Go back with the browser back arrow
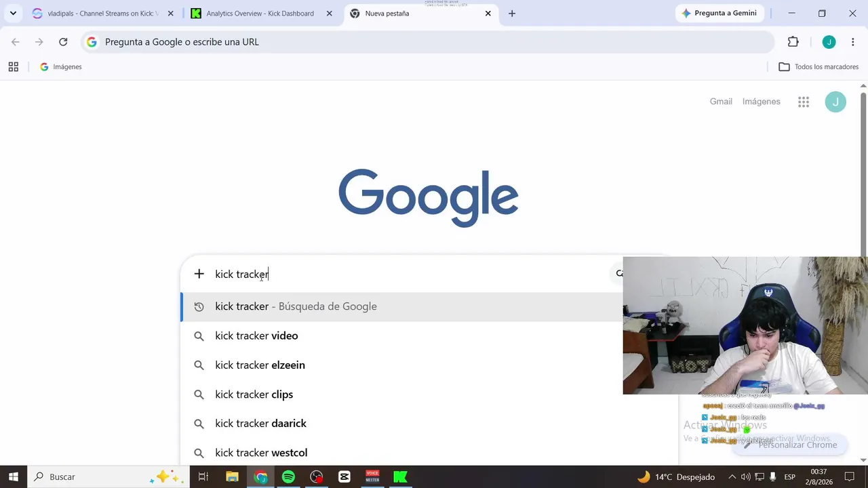Viewport: 868px width, 488px height. click(x=16, y=42)
